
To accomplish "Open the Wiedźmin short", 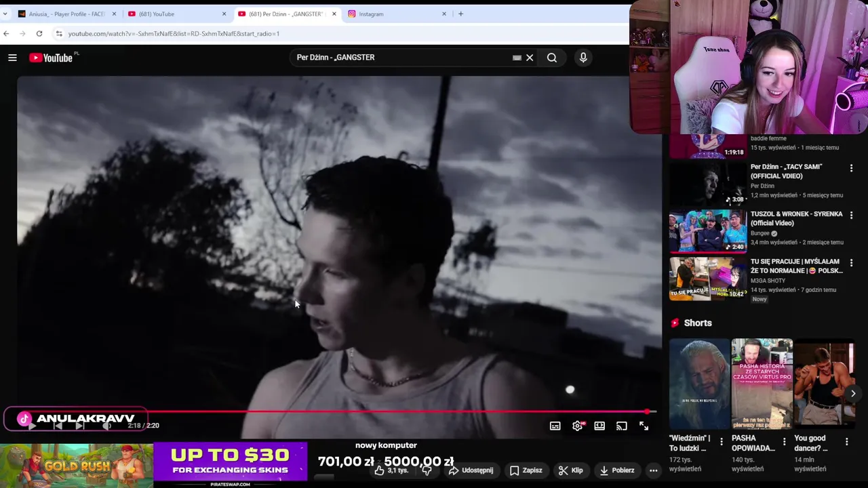I will tap(699, 384).
